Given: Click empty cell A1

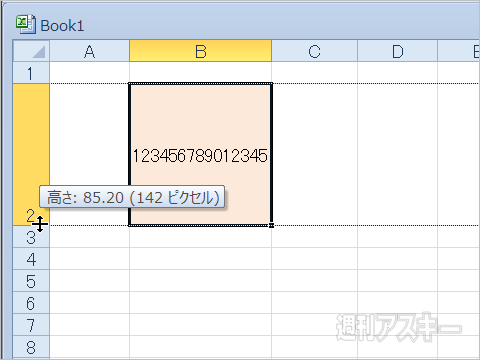Looking at the screenshot, I should (x=89, y=73).
